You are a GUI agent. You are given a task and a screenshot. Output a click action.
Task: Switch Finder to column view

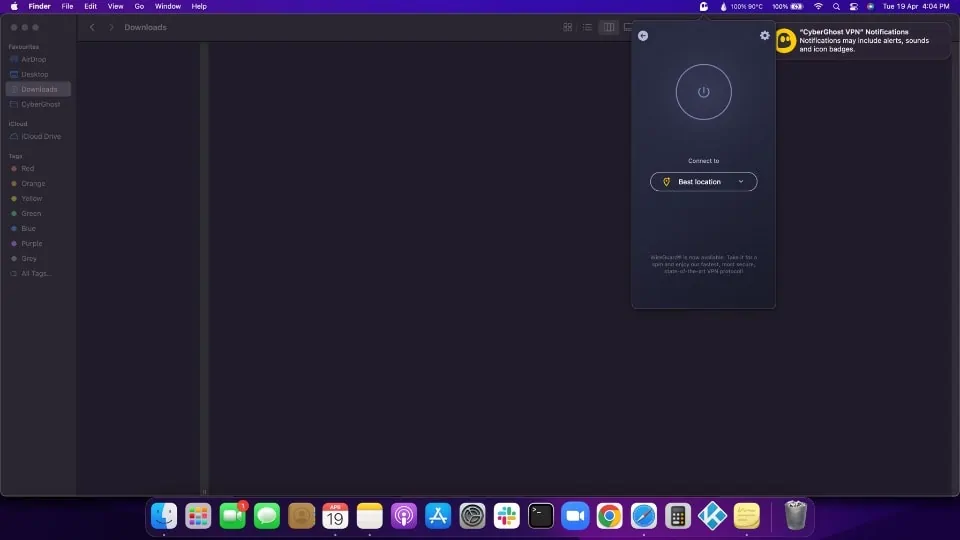[x=609, y=27]
